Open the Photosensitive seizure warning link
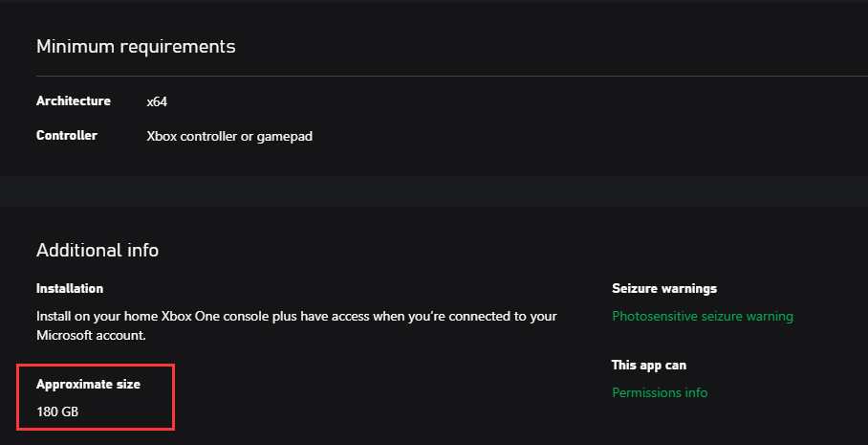The image size is (868, 445). (x=703, y=316)
